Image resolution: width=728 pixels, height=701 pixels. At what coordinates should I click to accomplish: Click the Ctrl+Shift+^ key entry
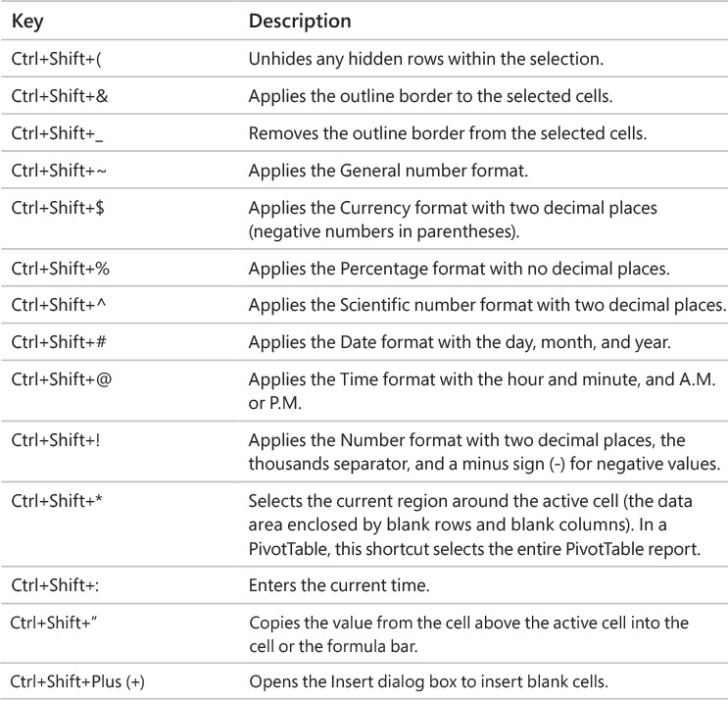coord(59,305)
